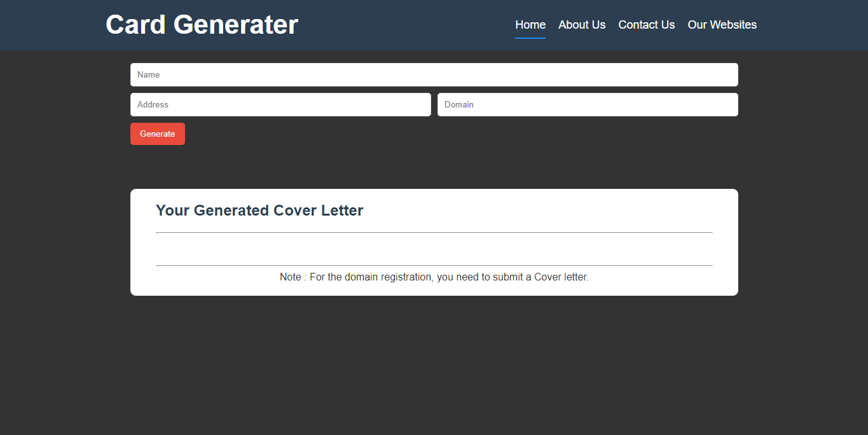This screenshot has width=868, height=435.
Task: Click the Card Generater site title
Action: tap(202, 24)
